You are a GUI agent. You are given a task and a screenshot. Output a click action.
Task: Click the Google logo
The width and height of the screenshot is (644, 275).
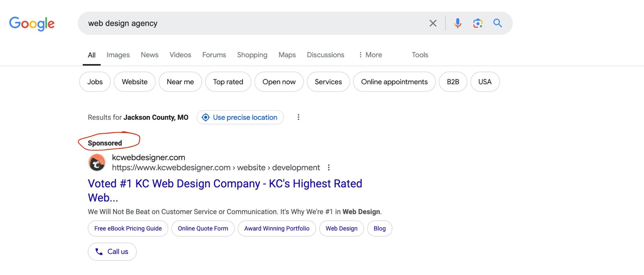tap(32, 24)
